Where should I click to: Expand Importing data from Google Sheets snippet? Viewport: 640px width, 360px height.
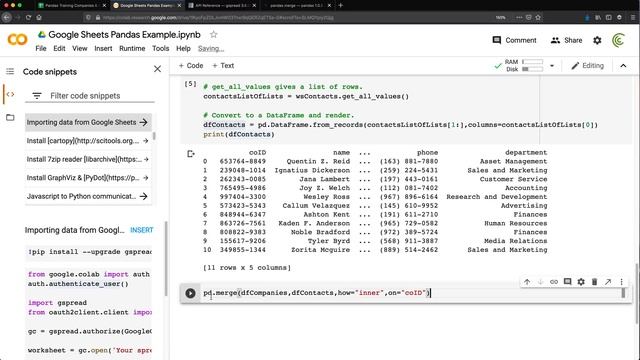pos(143,122)
